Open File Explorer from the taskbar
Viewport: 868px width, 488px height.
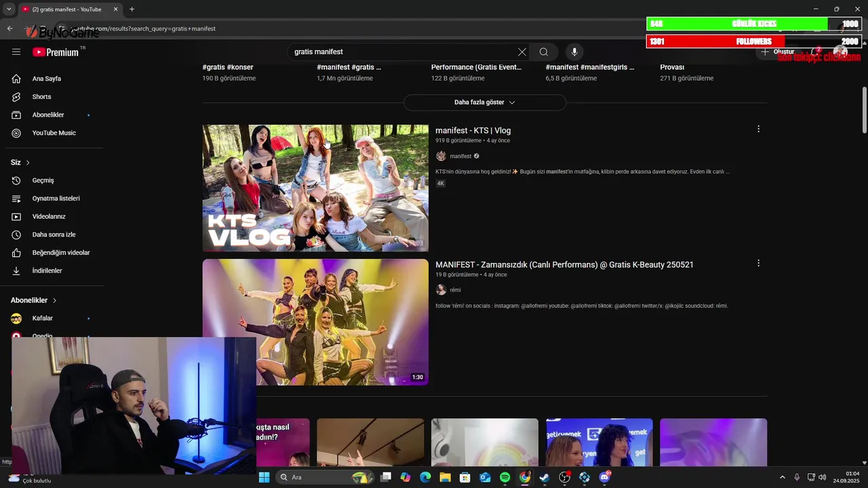[x=445, y=477]
